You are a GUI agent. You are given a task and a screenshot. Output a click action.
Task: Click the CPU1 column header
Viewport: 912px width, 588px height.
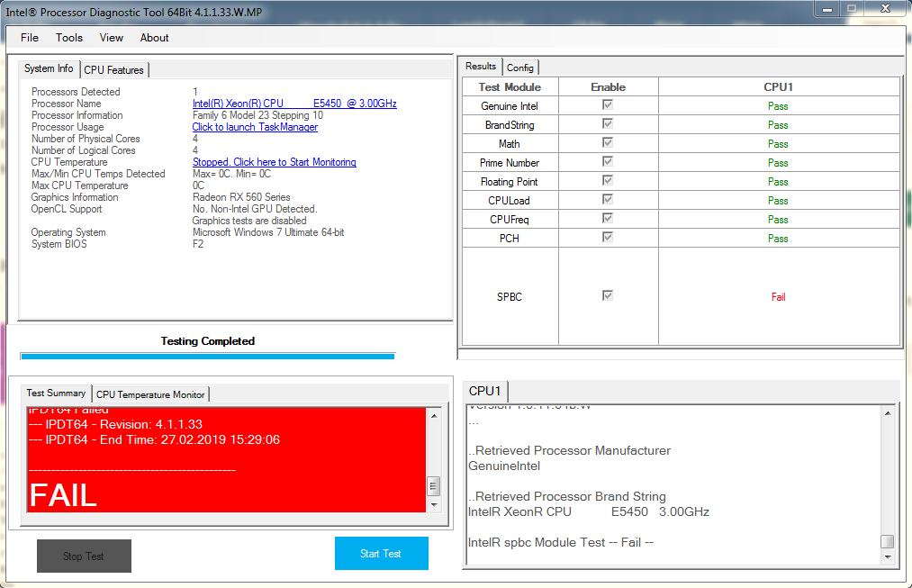point(778,87)
